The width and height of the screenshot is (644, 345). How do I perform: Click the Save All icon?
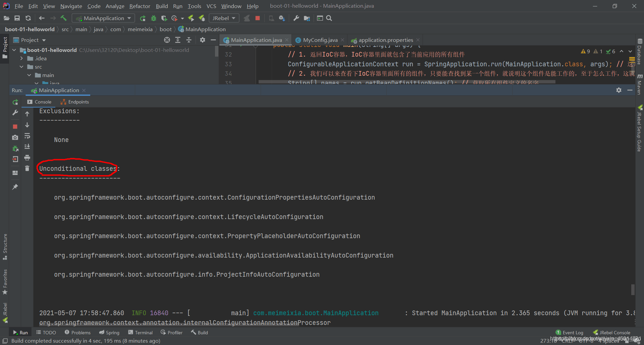tap(17, 18)
